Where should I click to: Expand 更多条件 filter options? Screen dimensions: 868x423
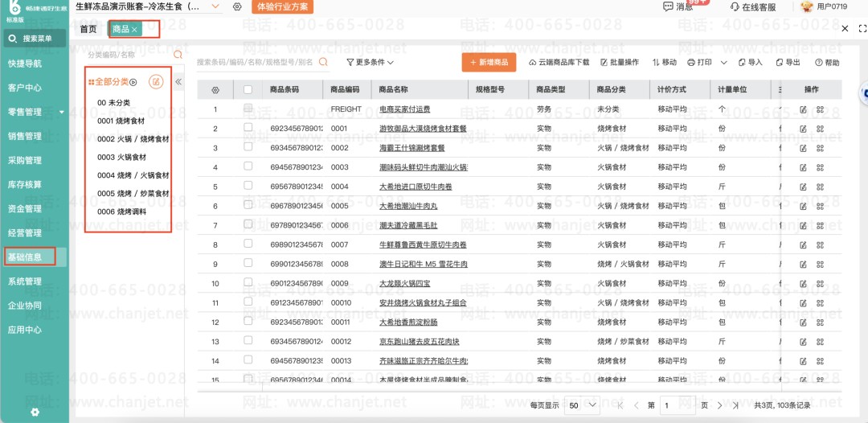click(x=370, y=63)
